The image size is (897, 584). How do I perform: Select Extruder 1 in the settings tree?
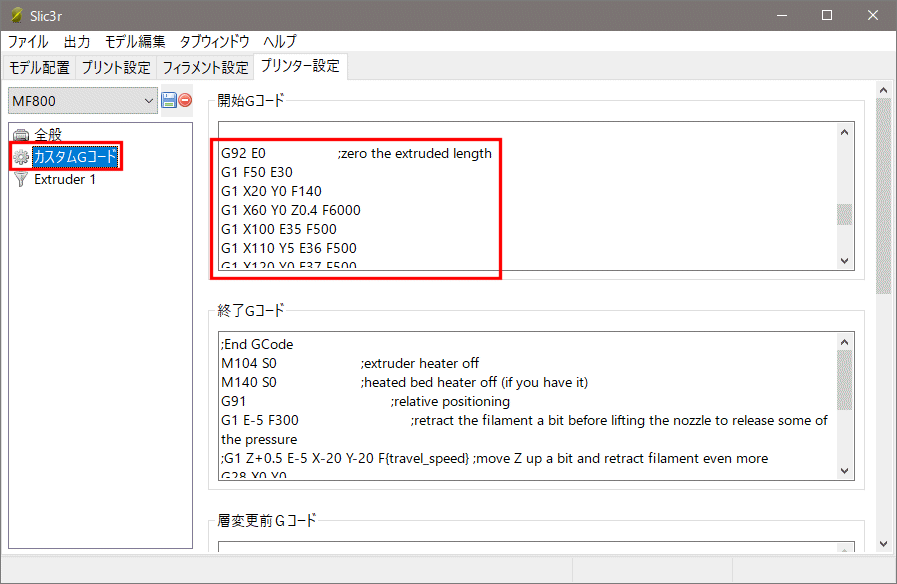[65, 180]
